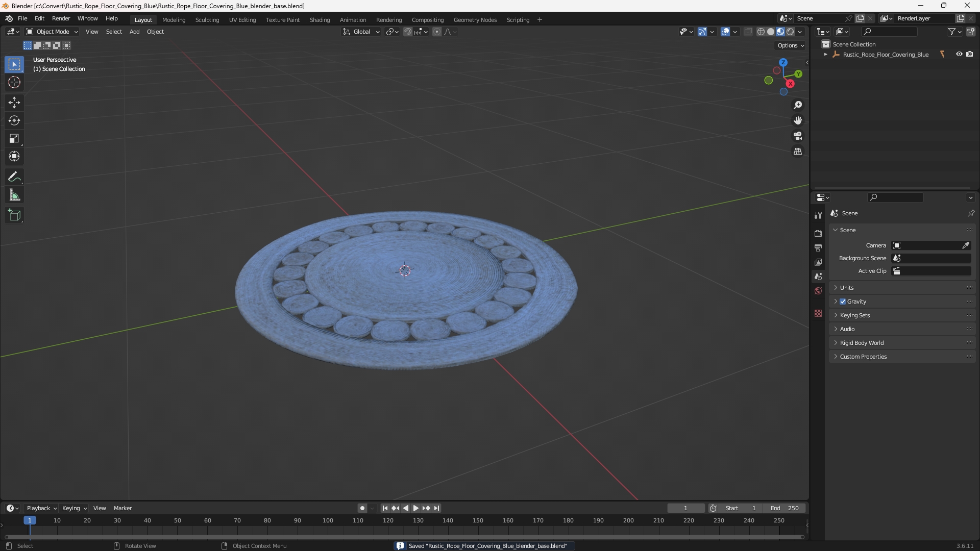980x551 pixels.
Task: Select the Annotate tool
Action: tap(14, 177)
